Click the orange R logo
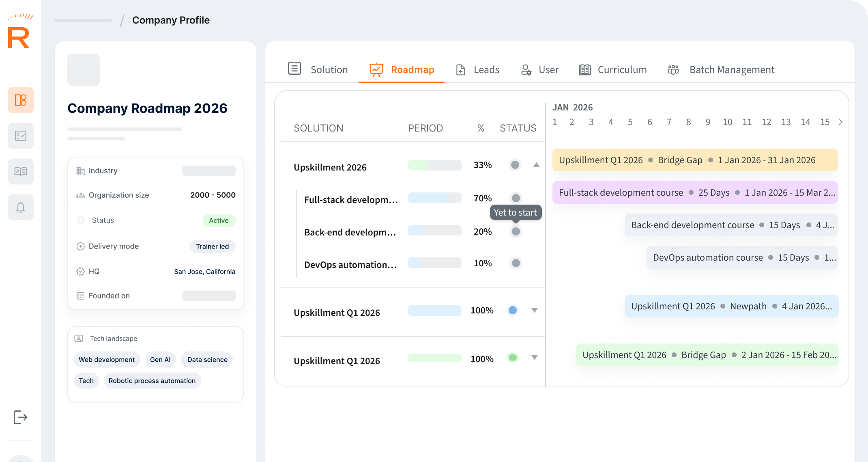The image size is (868, 462). tap(19, 37)
